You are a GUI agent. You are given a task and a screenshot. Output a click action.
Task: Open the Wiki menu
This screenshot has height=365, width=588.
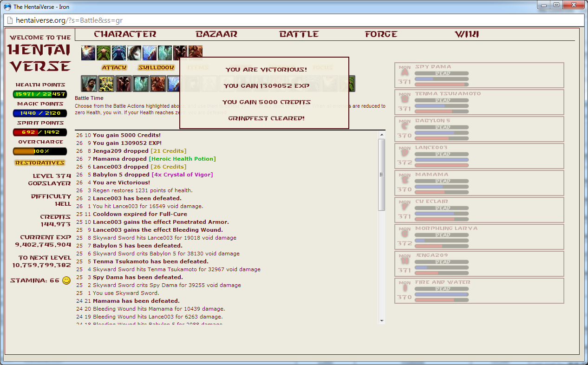point(466,34)
